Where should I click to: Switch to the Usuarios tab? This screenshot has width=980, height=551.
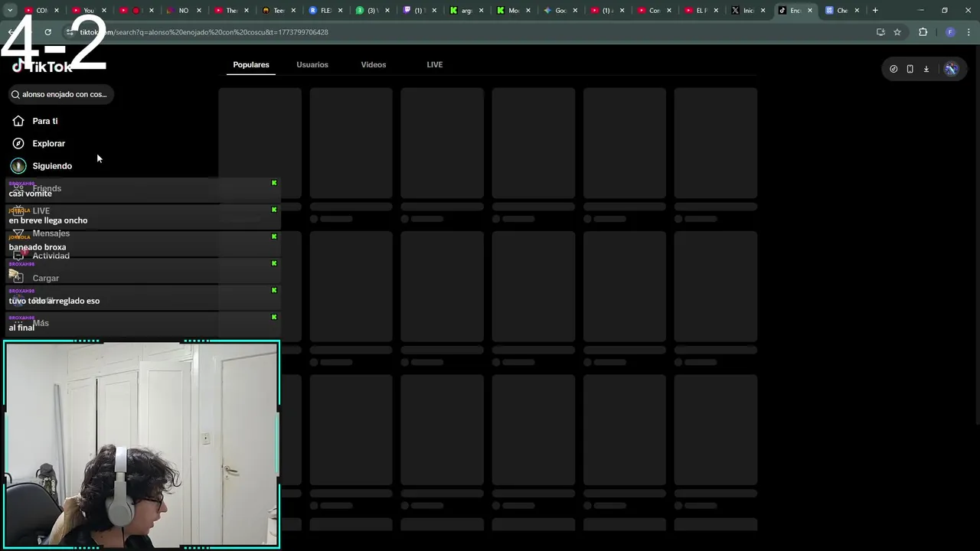click(312, 64)
